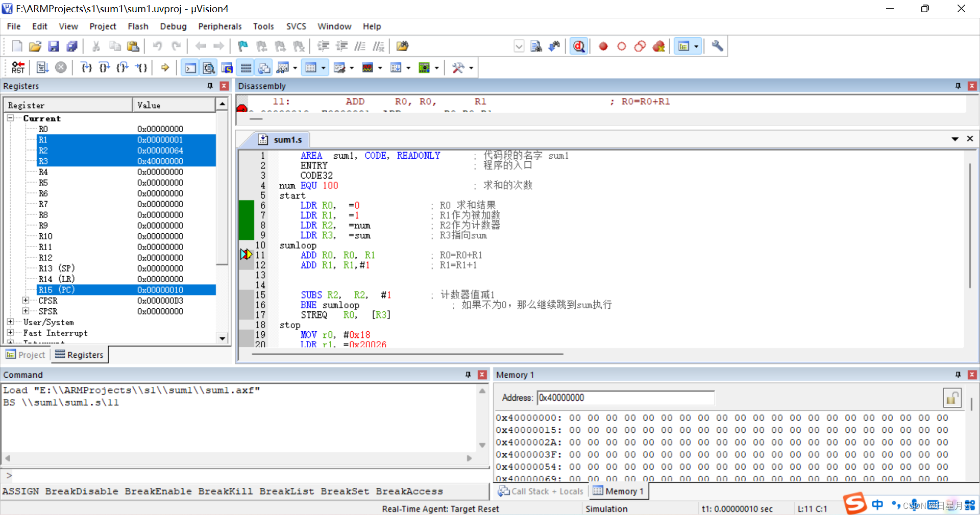The width and height of the screenshot is (980, 515).
Task: Close the Memory 1 panel
Action: (972, 375)
